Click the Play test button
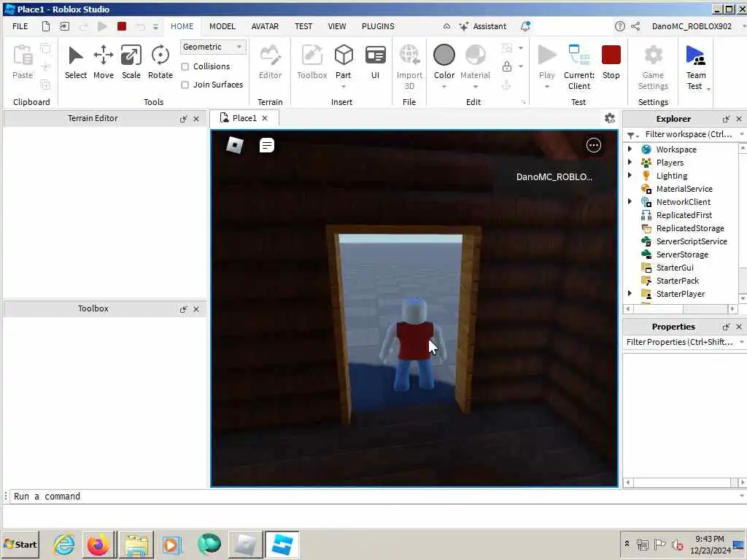Viewport: 747px width, 560px height. pyautogui.click(x=547, y=61)
